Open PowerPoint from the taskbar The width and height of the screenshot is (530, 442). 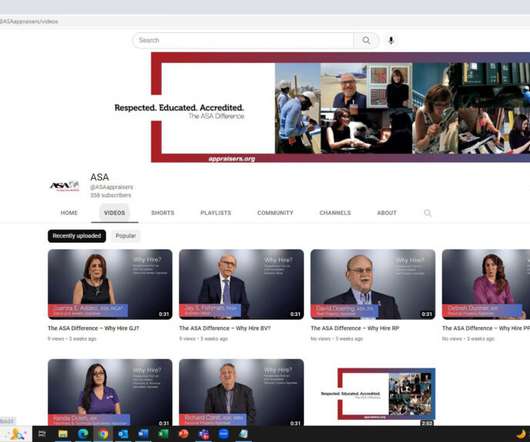click(x=183, y=434)
